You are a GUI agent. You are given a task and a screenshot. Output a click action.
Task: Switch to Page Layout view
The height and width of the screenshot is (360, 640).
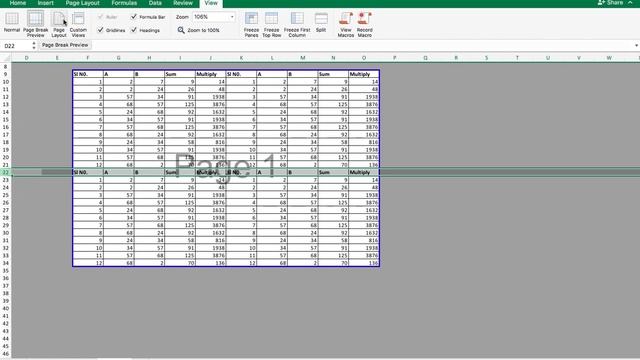click(59, 24)
